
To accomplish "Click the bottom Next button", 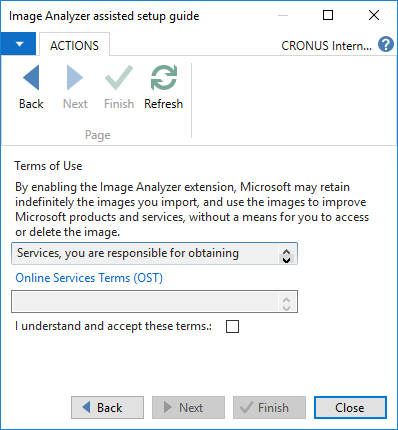I will point(188,407).
